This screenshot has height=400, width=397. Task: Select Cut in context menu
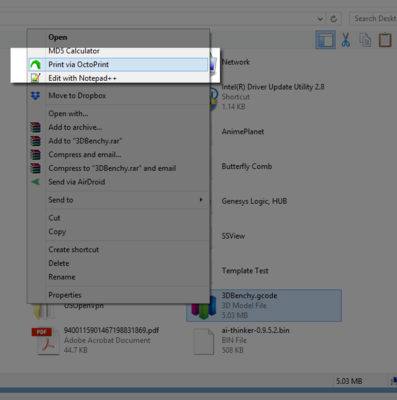[x=118, y=218]
